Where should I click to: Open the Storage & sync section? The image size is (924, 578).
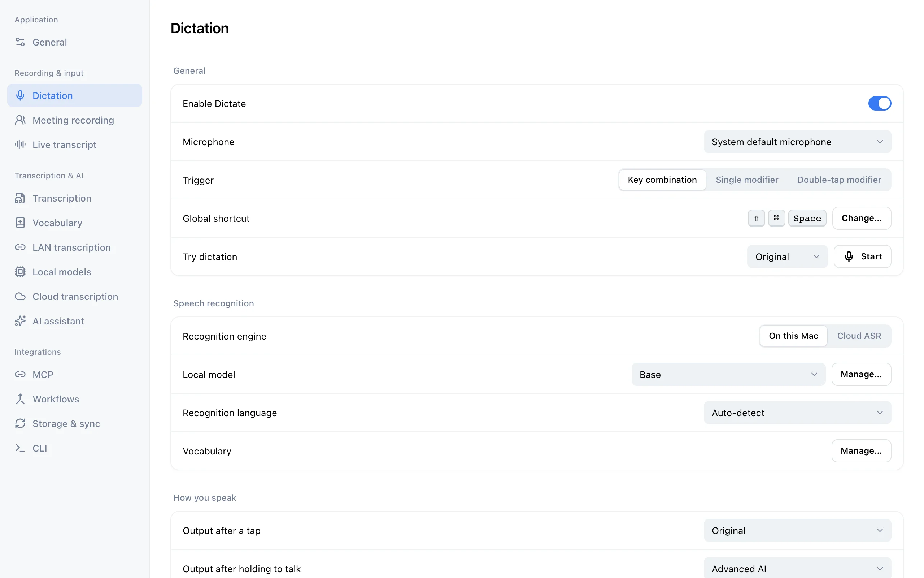(74, 423)
